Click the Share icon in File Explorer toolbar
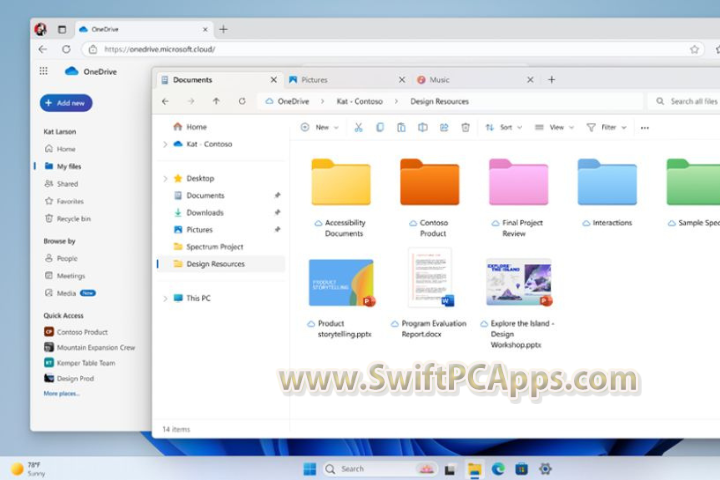The width and height of the screenshot is (720, 480). pos(444,128)
